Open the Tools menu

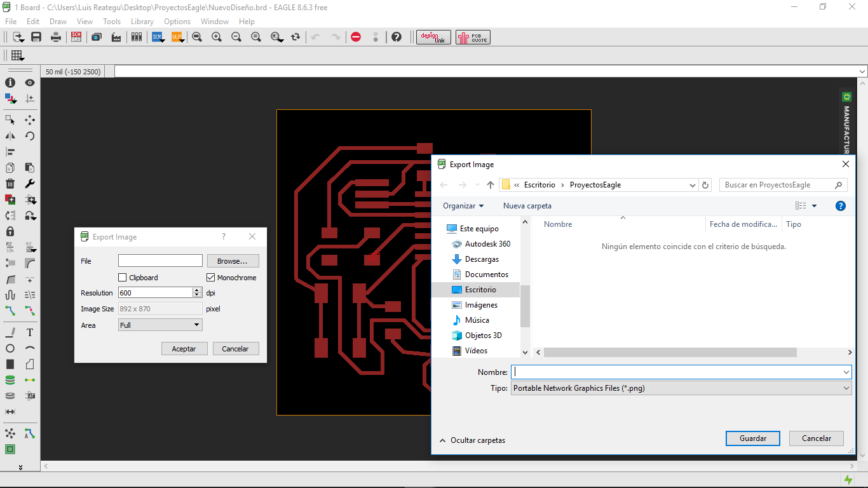coord(112,22)
